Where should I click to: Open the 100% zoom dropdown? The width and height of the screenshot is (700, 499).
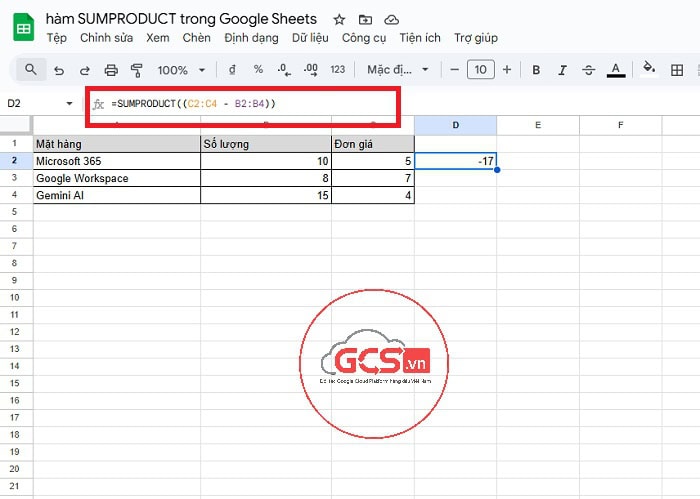point(181,70)
